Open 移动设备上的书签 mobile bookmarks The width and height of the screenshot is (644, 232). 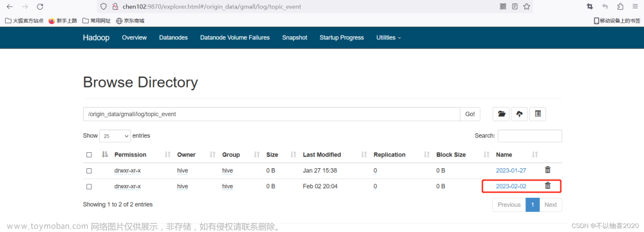tap(617, 21)
